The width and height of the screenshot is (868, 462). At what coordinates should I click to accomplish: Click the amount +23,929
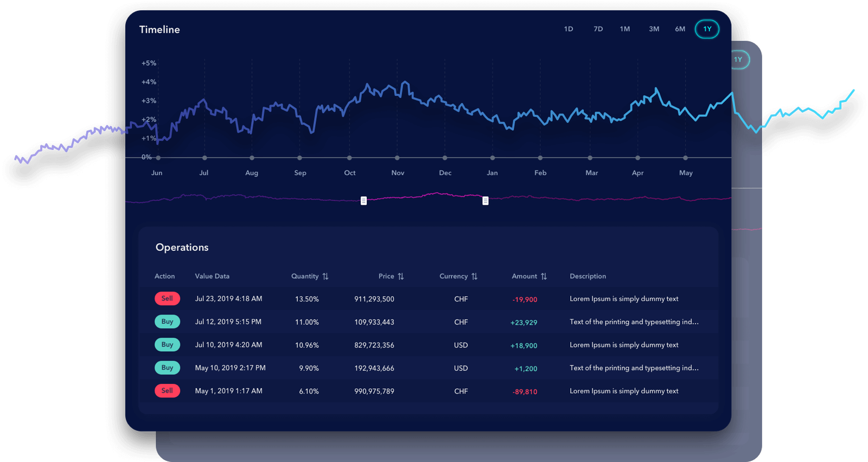click(524, 322)
